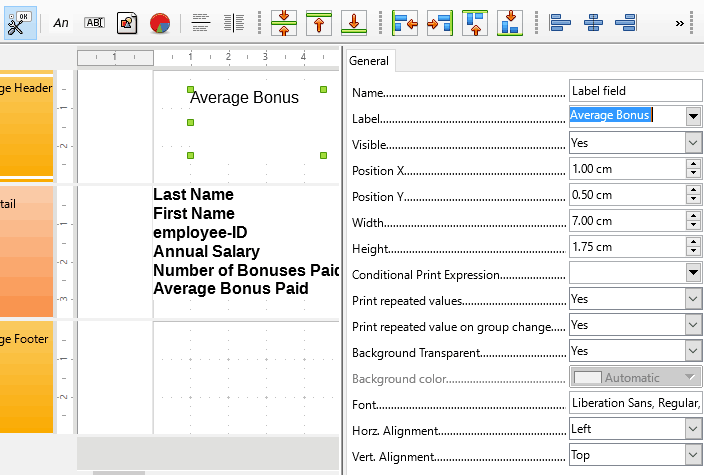Increase Position X with stepper up
Viewport: 704px width, 475px height.
[694, 165]
